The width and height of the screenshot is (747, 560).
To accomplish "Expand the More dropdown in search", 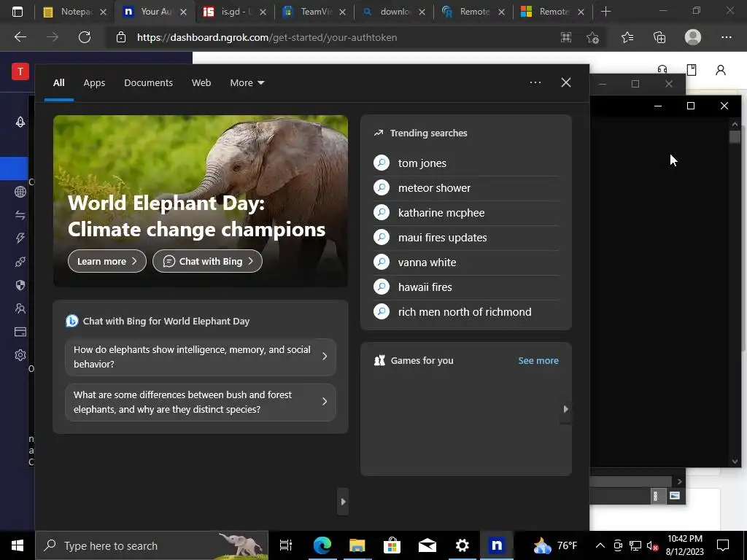I will (247, 83).
